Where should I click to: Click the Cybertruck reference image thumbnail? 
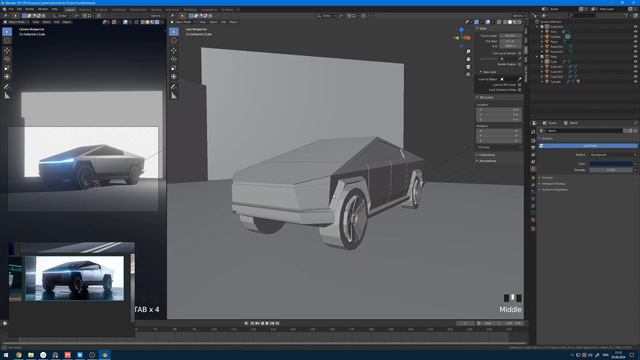click(x=74, y=278)
